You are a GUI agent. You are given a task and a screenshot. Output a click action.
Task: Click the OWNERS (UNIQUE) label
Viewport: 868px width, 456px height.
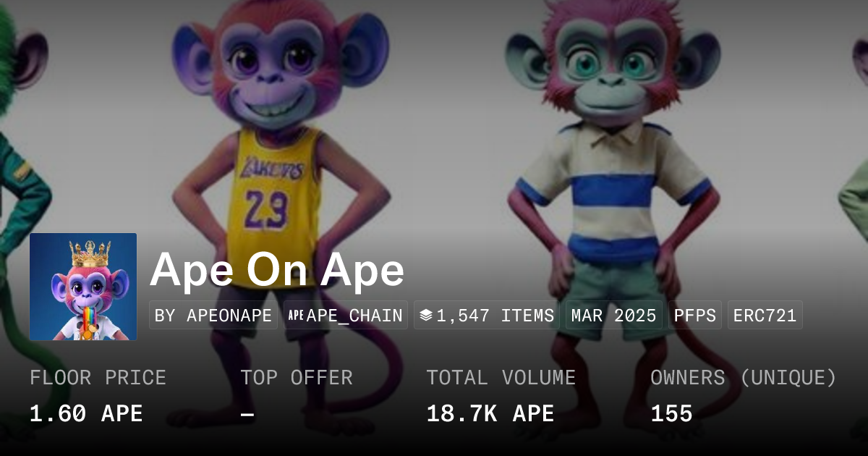click(x=744, y=378)
